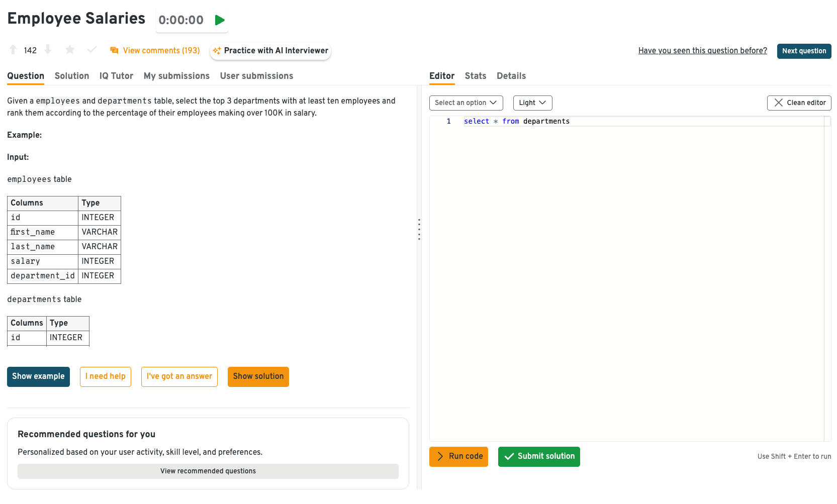Mark question as completed with checkmark icon
Image resolution: width=837 pixels, height=504 pixels.
click(x=91, y=50)
